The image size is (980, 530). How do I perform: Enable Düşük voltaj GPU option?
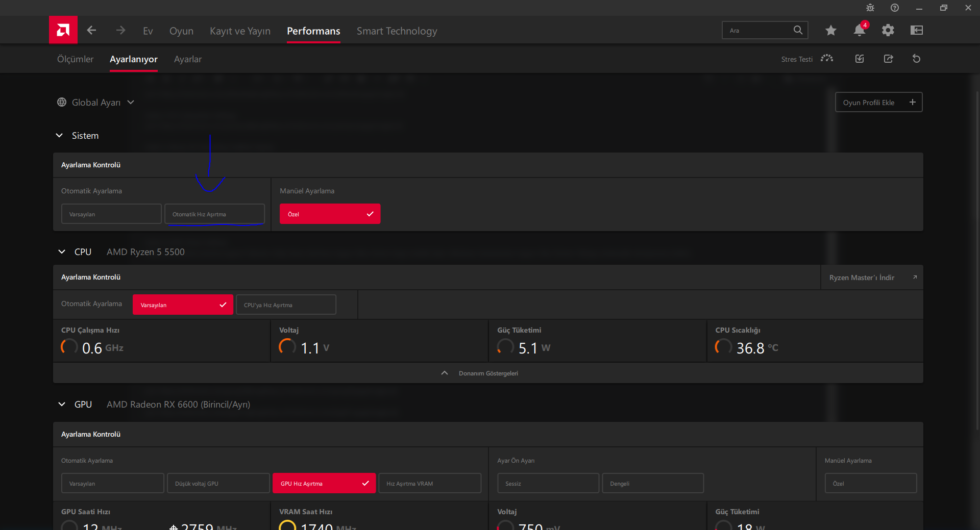click(x=218, y=483)
